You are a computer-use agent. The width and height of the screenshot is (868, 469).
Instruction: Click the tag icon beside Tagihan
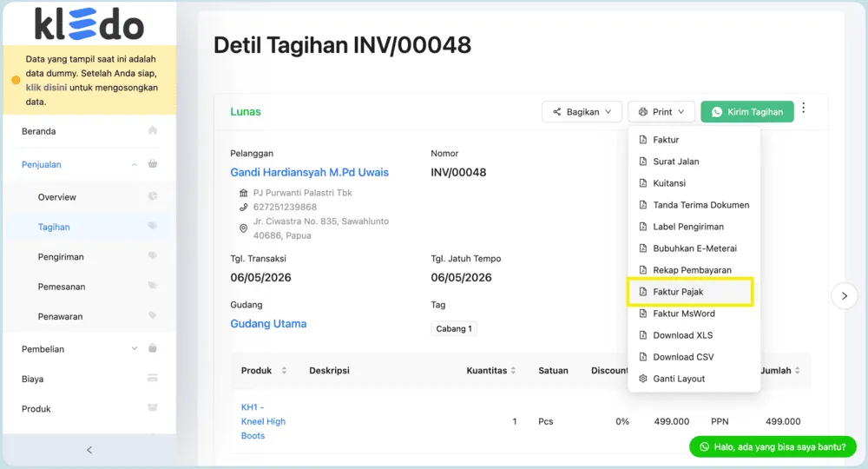[x=153, y=226]
